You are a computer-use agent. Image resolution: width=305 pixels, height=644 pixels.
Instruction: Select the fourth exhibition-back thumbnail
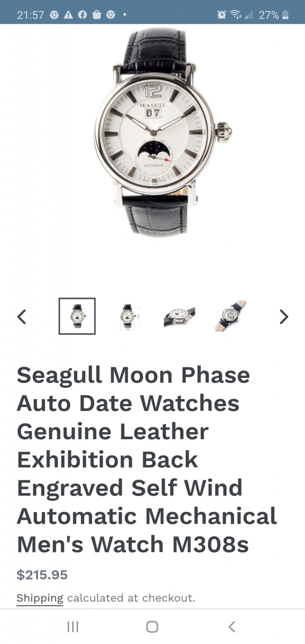[x=231, y=316]
